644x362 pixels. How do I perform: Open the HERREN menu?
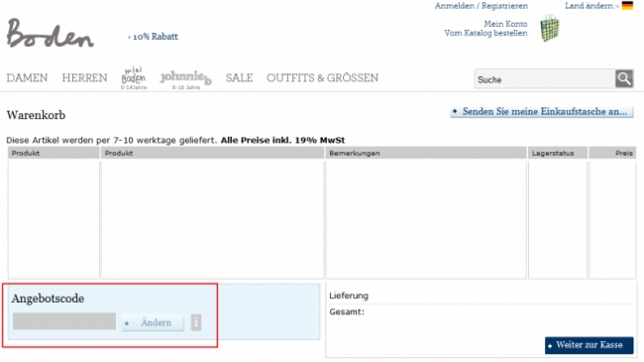tap(84, 77)
